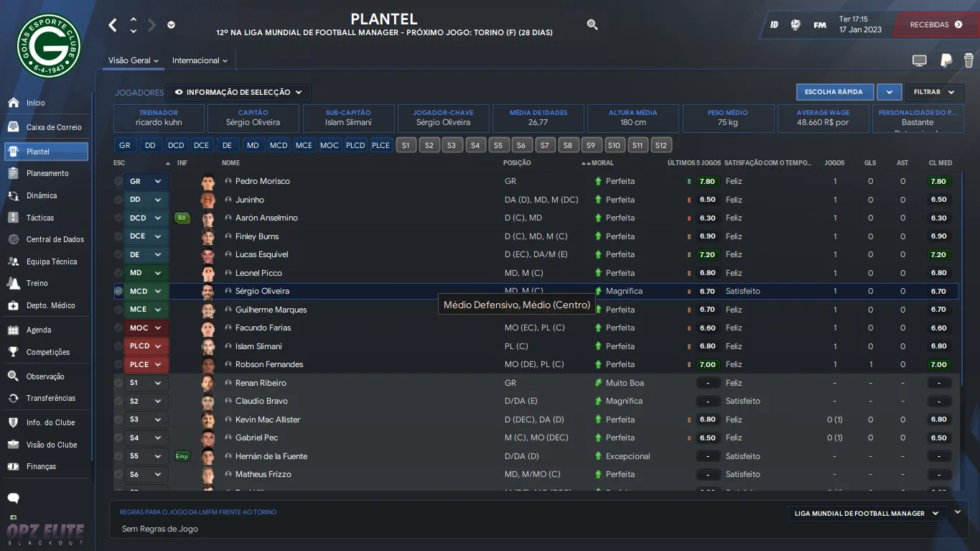Open the world globe icon
This screenshot has height=551, width=980.
(x=795, y=24)
